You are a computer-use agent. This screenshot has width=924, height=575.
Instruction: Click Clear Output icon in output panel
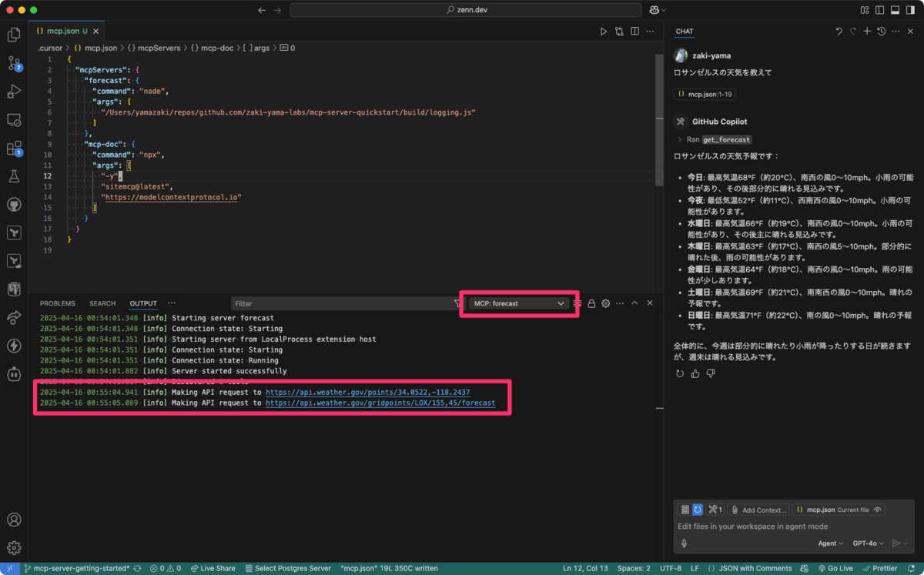(577, 303)
